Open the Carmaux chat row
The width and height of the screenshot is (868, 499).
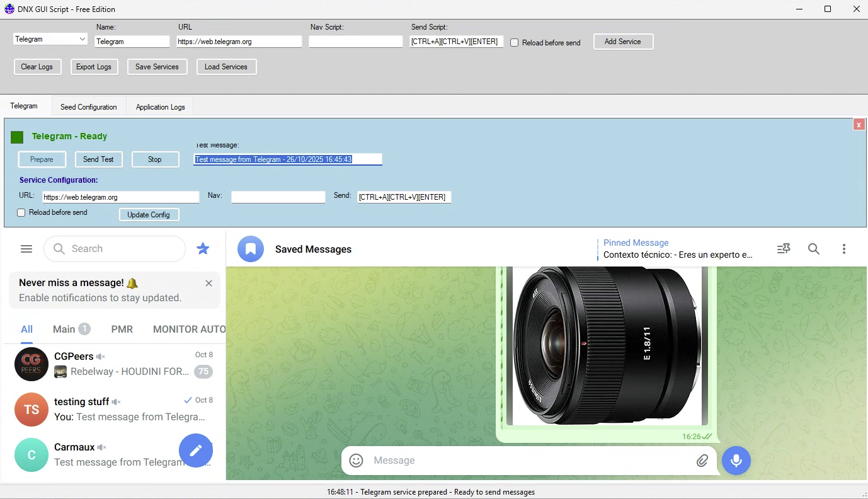tap(115, 455)
